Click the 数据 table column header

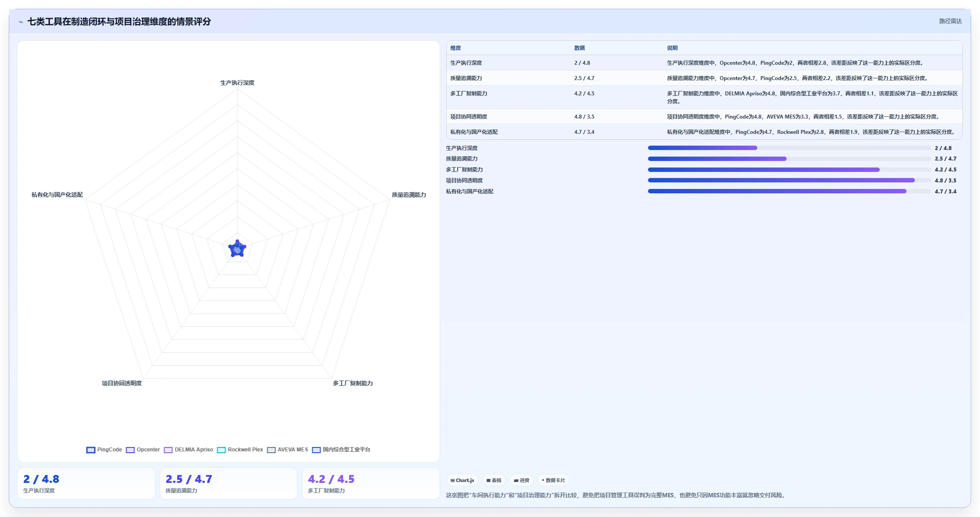(x=579, y=48)
